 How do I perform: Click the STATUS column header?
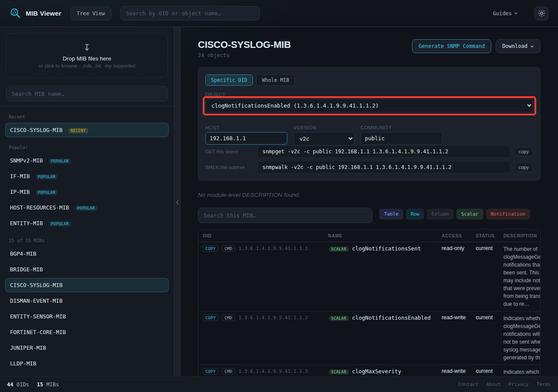485,236
